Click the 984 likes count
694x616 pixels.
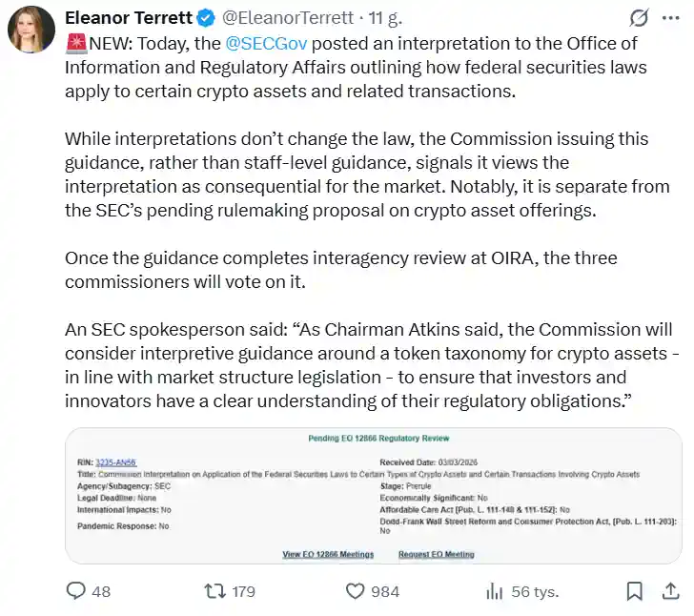[385, 591]
